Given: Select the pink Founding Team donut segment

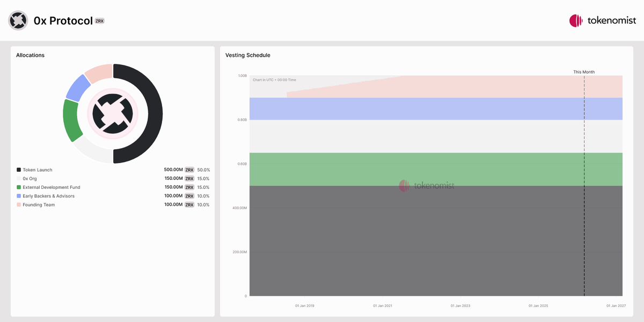Looking at the screenshot, I should pos(99,72).
